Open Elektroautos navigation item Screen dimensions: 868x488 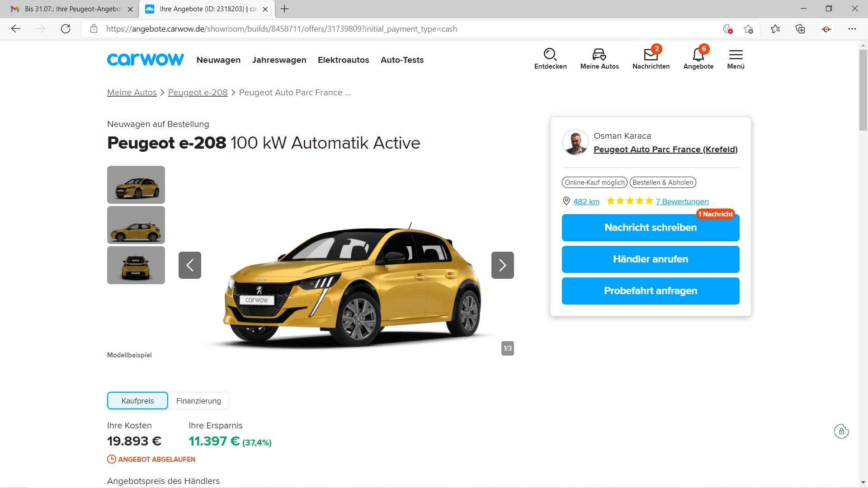pyautogui.click(x=343, y=60)
